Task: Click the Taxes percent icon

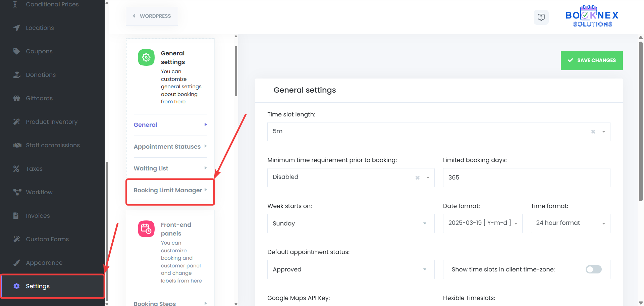Action: [16, 168]
